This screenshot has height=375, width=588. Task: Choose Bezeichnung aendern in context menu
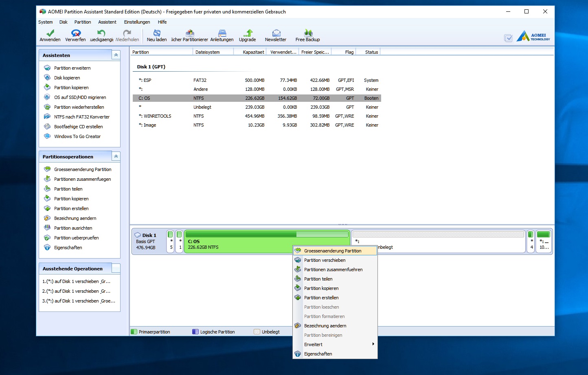(x=335, y=326)
